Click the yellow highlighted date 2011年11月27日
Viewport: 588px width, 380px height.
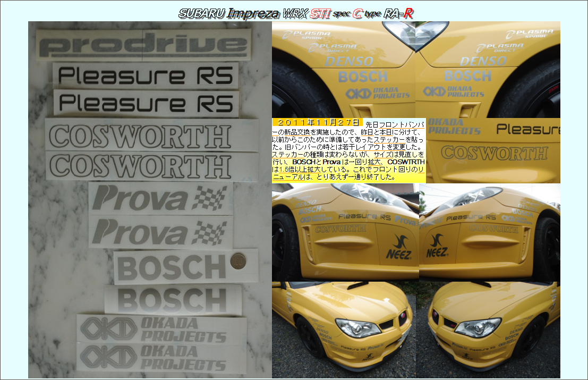click(318, 123)
